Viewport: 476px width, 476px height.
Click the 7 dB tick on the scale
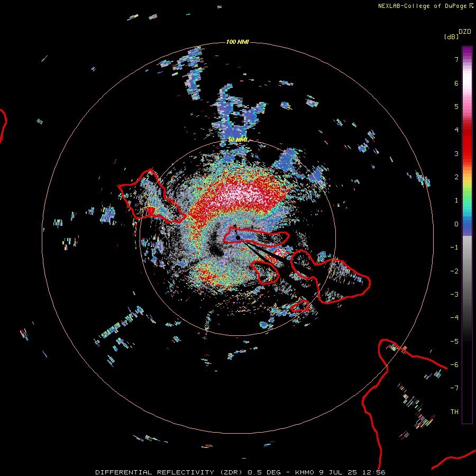pos(456,59)
